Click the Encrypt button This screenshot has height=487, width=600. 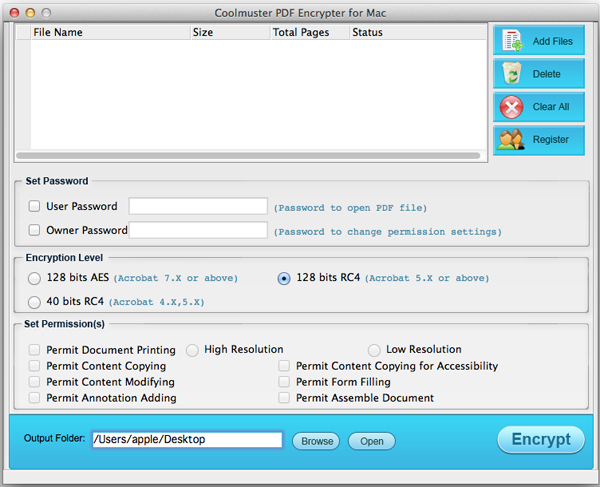541,440
